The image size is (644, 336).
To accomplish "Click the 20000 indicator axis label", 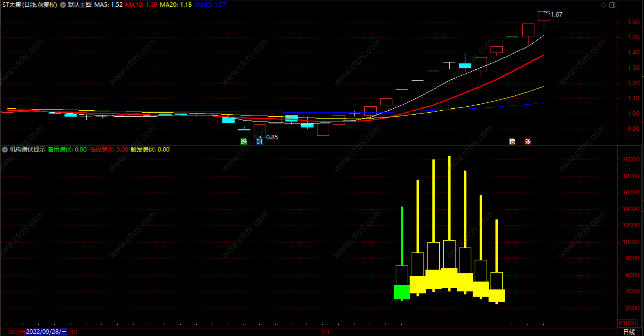I will (631, 160).
